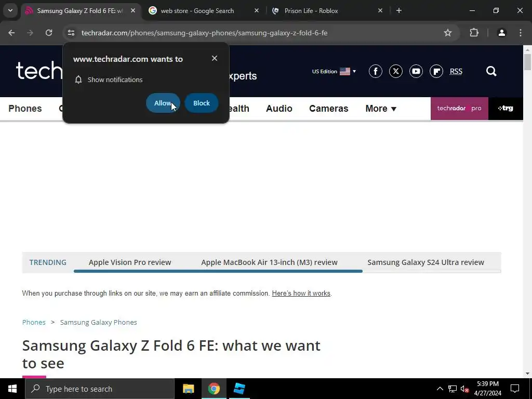Viewport: 532px width, 399px height.
Task: Open the Cameras navigation section
Action: pyautogui.click(x=329, y=109)
